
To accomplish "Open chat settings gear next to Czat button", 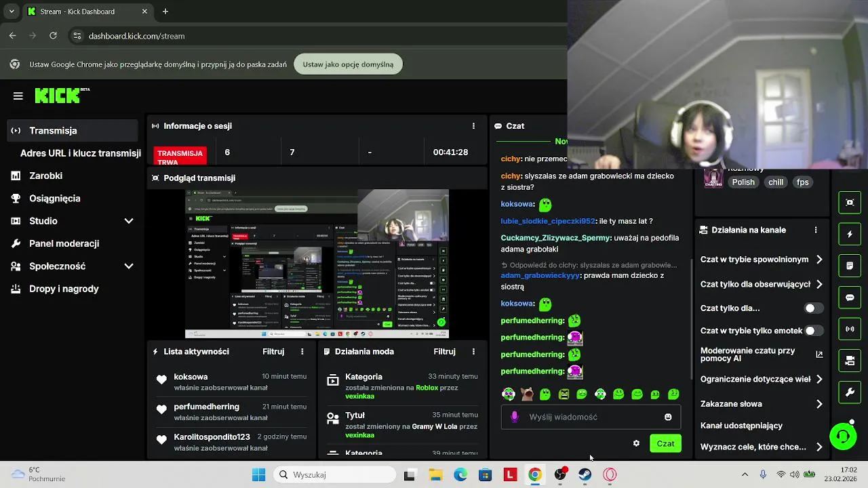I will [x=636, y=443].
